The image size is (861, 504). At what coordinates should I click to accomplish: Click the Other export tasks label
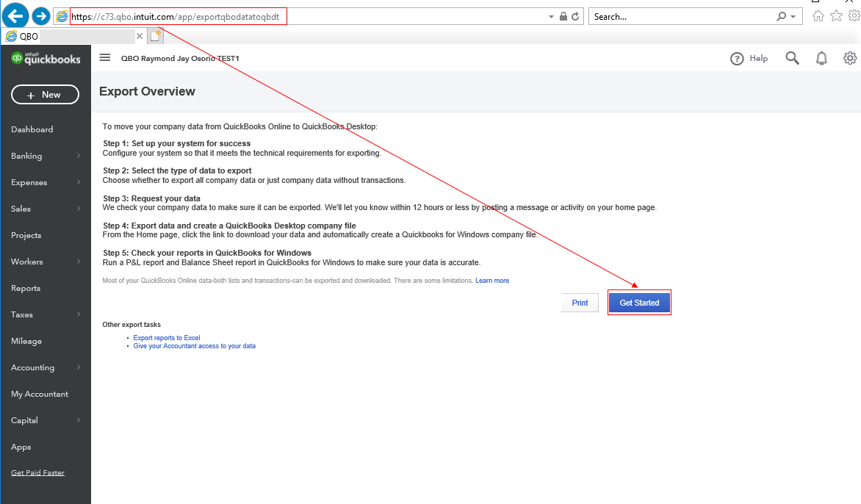(132, 325)
